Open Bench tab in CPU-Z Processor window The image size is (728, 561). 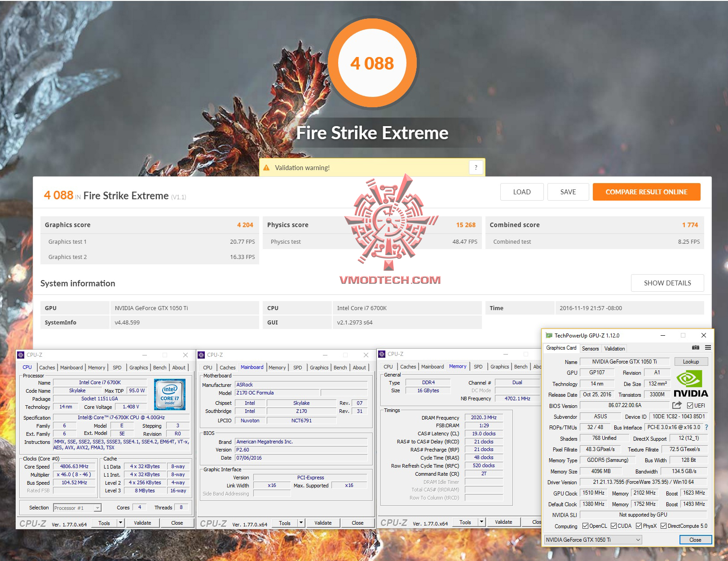159,368
